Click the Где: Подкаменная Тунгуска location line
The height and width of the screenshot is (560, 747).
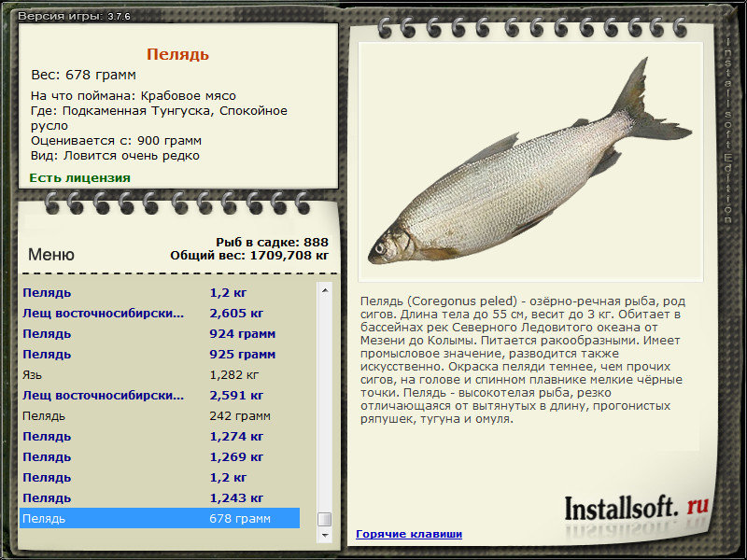[159, 119]
